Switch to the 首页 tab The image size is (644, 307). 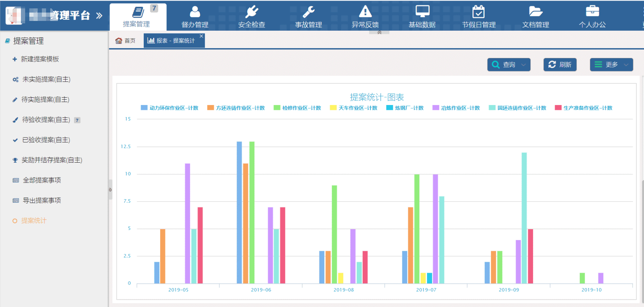tap(126, 41)
